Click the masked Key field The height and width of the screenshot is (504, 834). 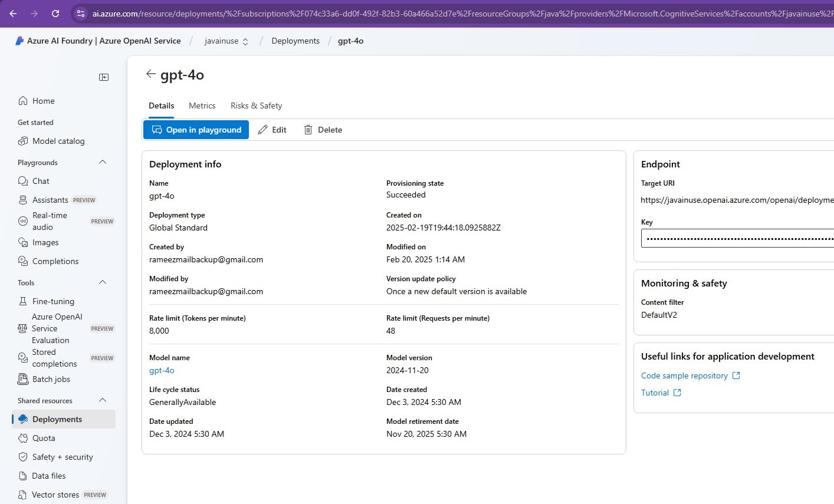pos(737,238)
